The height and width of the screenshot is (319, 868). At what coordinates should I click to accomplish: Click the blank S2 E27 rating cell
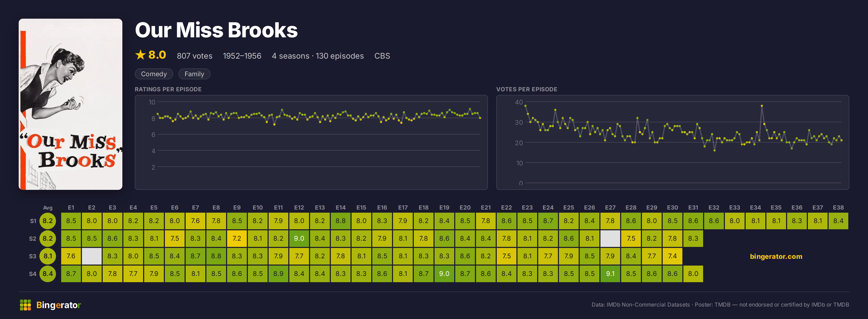610,238
